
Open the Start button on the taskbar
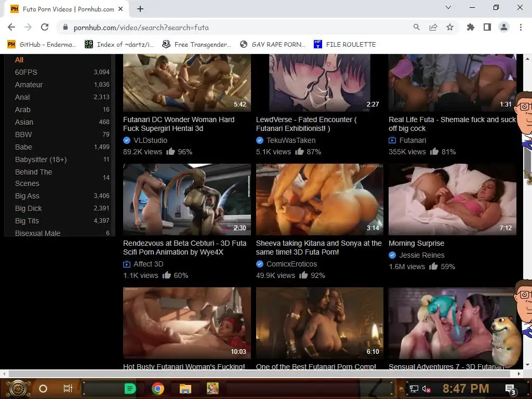pos(18,389)
